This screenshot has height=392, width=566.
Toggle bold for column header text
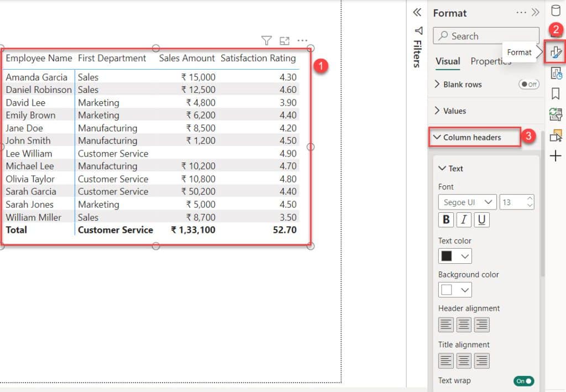pyautogui.click(x=446, y=219)
